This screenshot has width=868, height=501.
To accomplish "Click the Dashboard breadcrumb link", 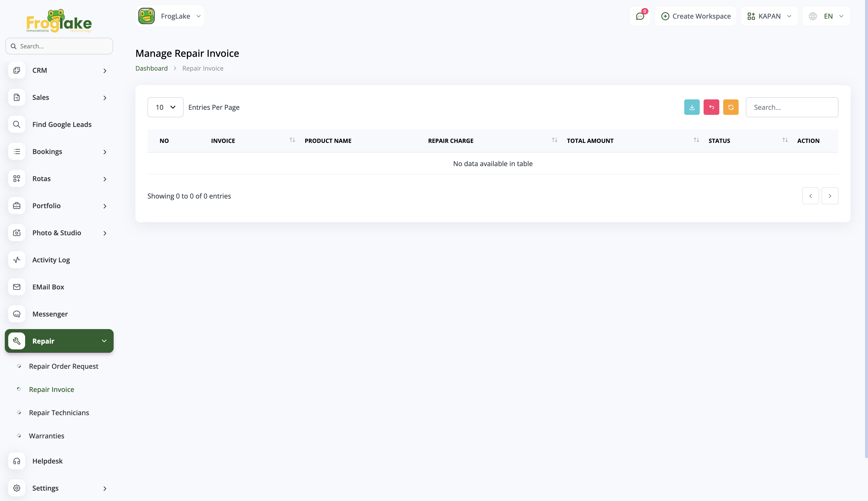I will [151, 68].
